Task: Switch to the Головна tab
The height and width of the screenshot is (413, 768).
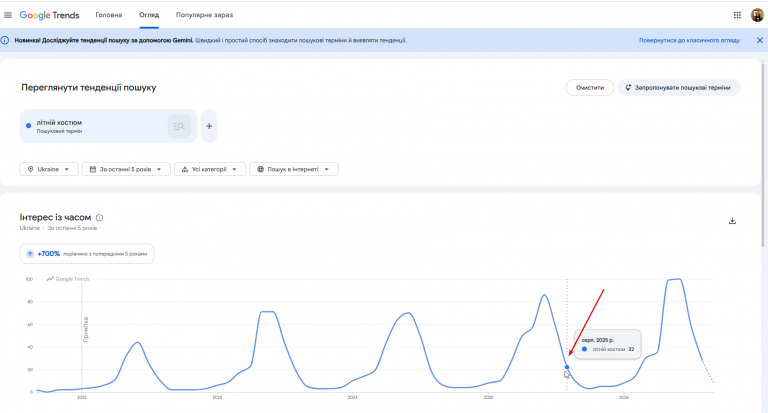Action: click(109, 15)
